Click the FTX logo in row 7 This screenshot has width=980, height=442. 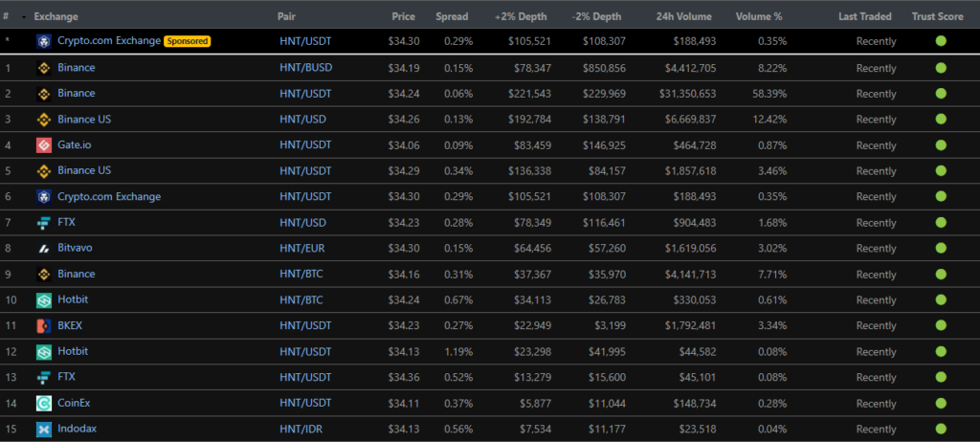coord(44,223)
